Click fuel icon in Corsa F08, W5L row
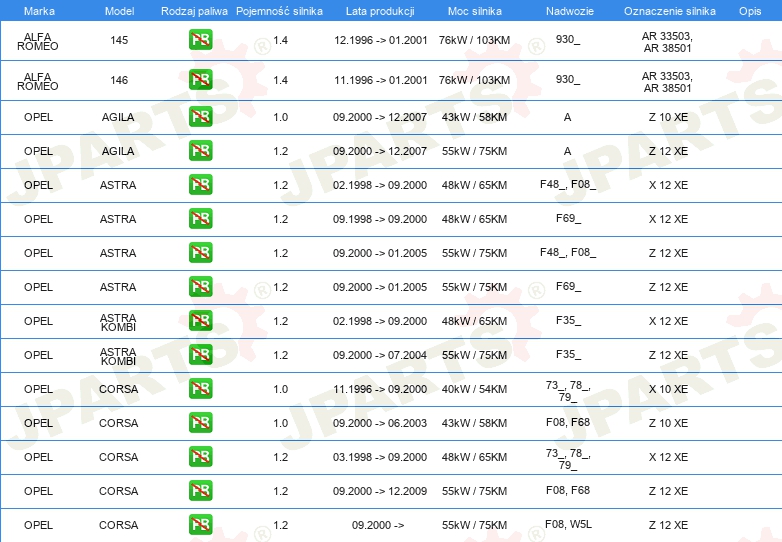This screenshot has height=542, width=782. [200, 525]
